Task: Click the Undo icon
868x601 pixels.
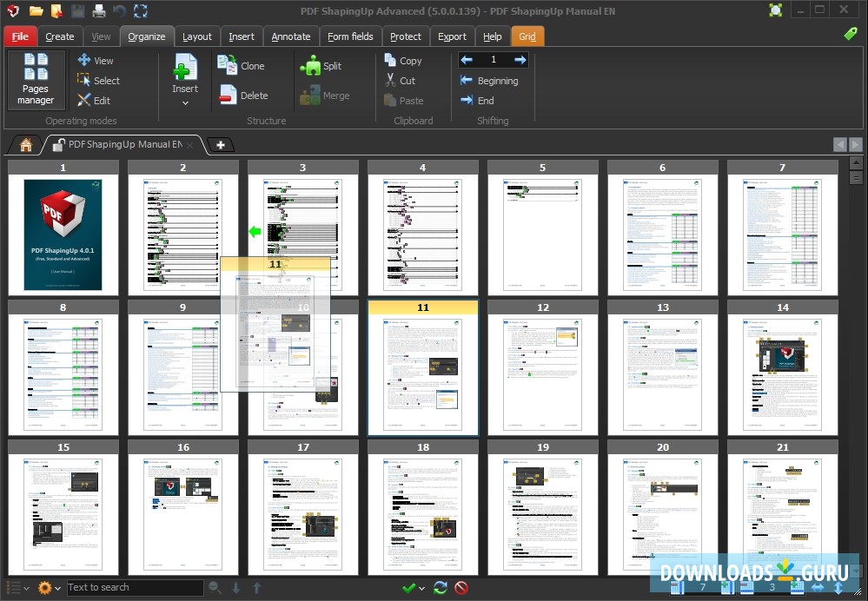Action: point(120,10)
